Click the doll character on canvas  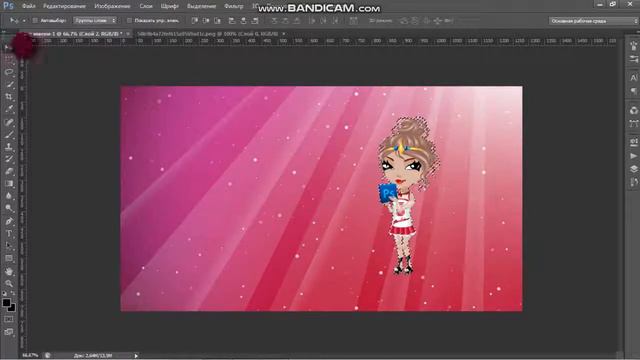(404, 196)
